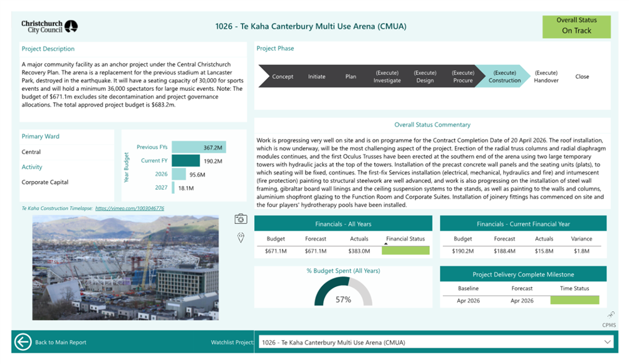Click the $383.0M Actuals value
Image resolution: width=629 pixels, height=364 pixels.
coord(359,251)
